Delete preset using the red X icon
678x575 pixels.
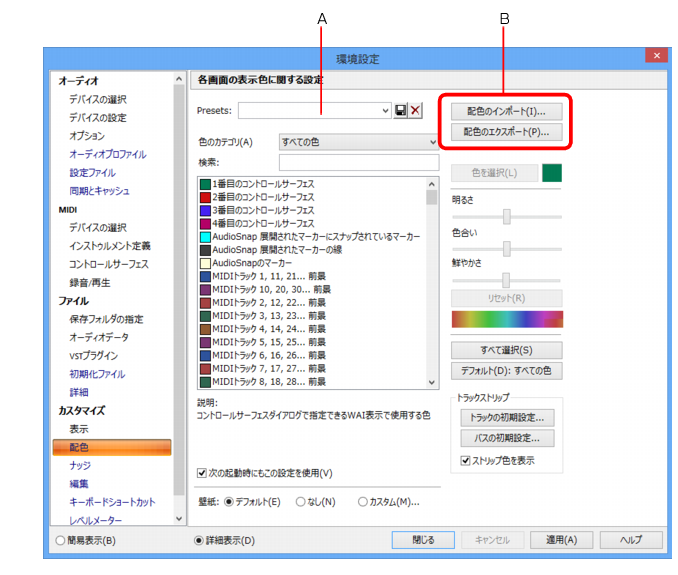tap(415, 111)
